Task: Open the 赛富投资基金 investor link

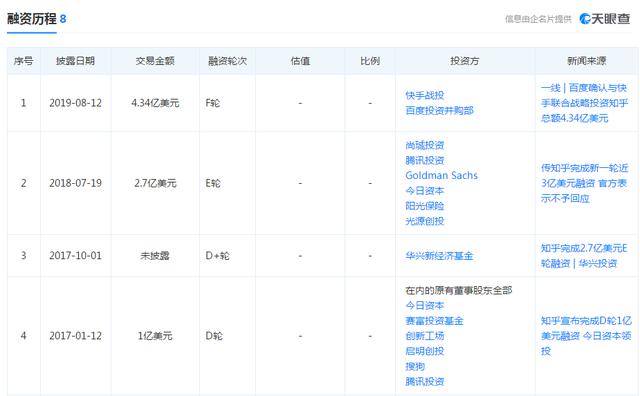Action: click(434, 321)
